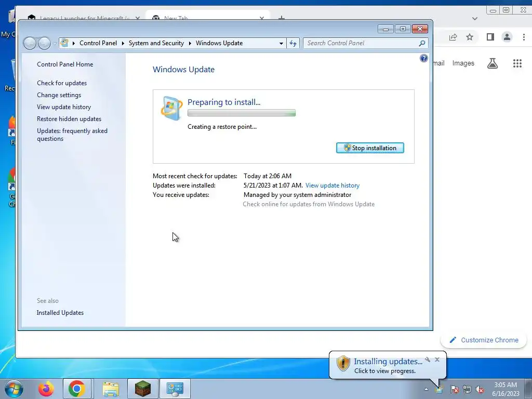The height and width of the screenshot is (399, 532).
Task: Open Check for updates in sidebar
Action: pyautogui.click(x=62, y=83)
